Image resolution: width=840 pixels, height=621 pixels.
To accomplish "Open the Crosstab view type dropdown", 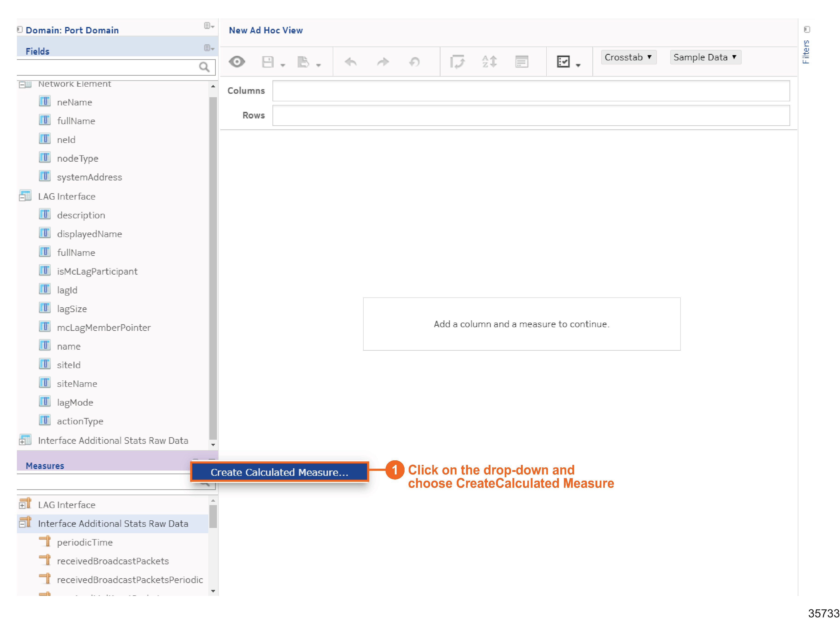I will [628, 57].
